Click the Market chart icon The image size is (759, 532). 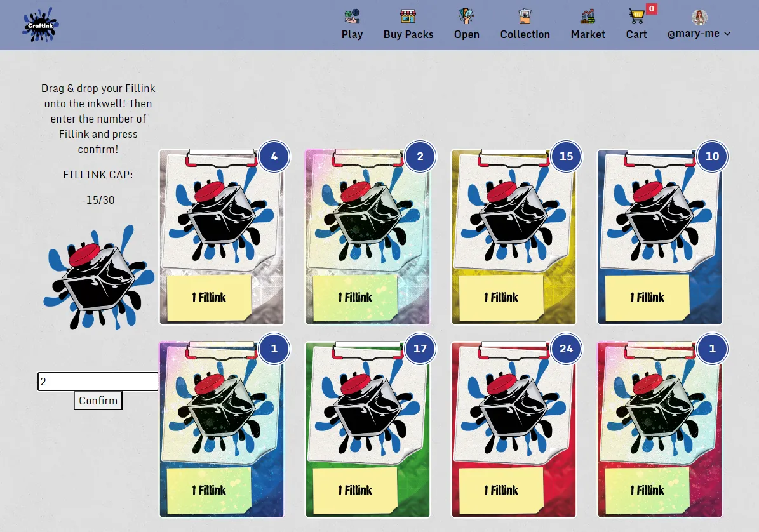coord(588,17)
